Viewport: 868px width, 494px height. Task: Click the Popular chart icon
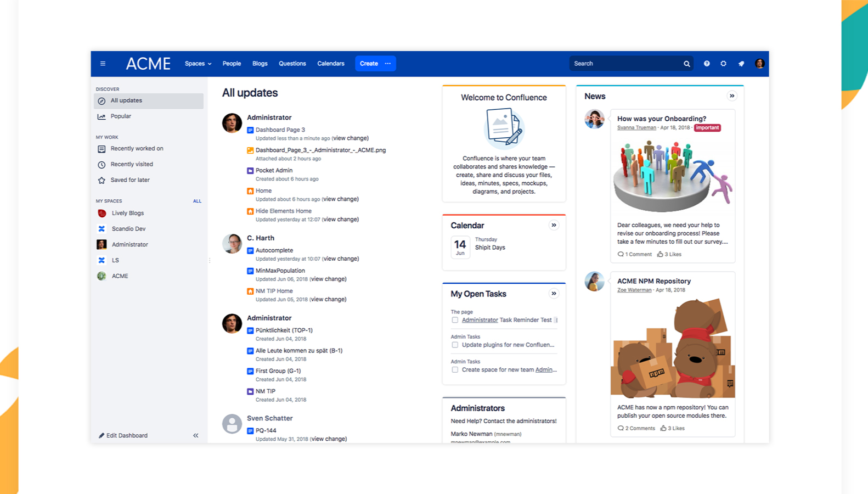(x=102, y=116)
